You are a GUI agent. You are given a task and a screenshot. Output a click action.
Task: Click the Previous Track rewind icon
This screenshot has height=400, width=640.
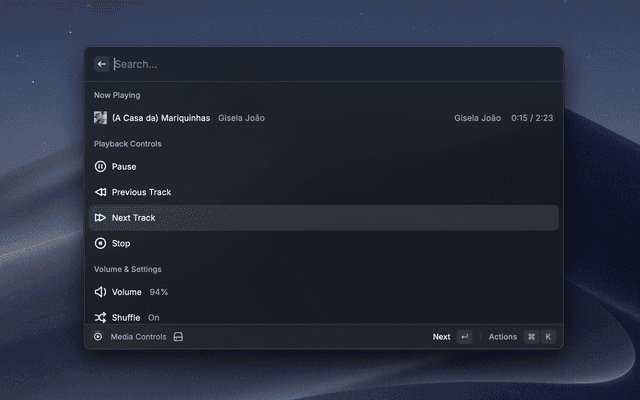tap(100, 192)
